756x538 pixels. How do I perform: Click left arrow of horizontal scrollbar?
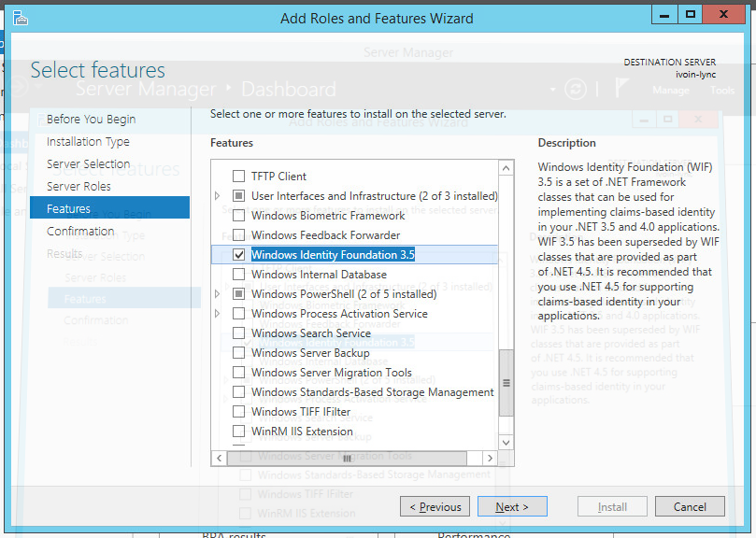(221, 459)
